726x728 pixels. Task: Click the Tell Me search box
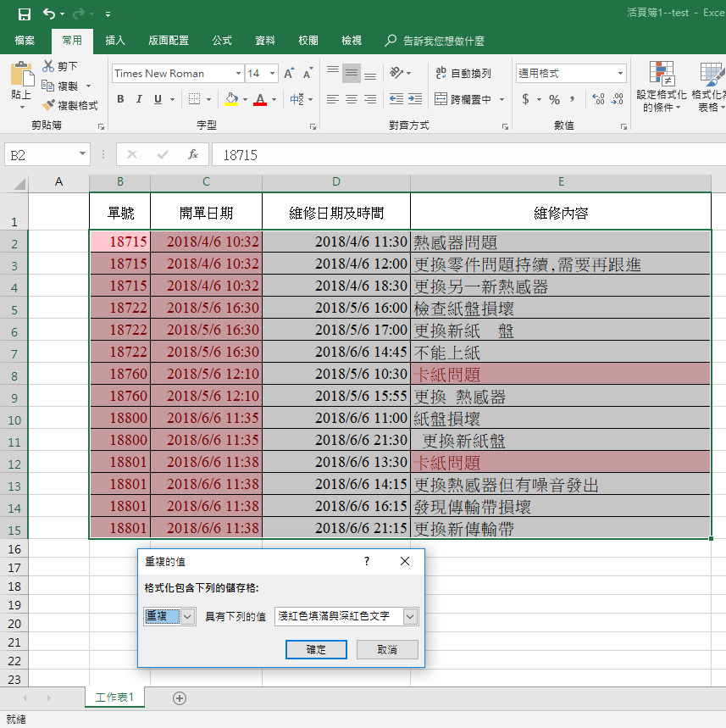click(435, 41)
